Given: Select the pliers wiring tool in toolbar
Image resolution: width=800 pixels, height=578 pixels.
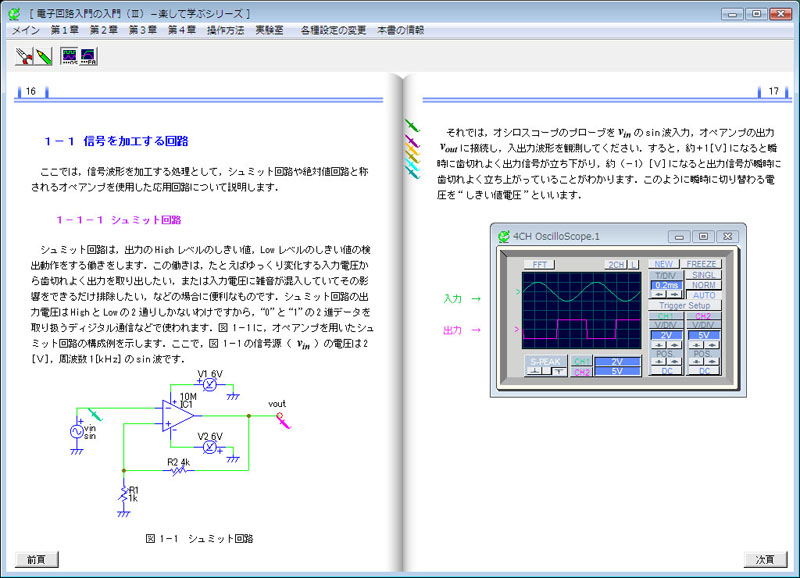Looking at the screenshot, I should coord(24,56).
